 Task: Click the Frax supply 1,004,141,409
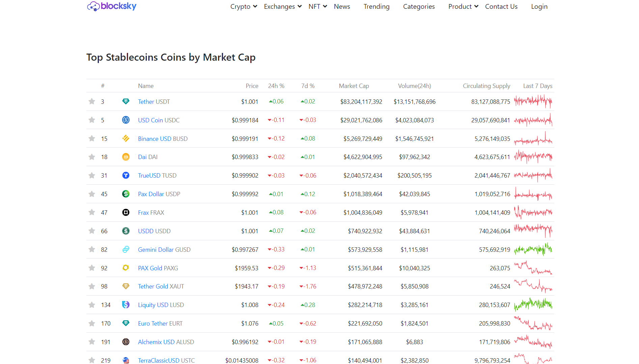[x=492, y=212]
